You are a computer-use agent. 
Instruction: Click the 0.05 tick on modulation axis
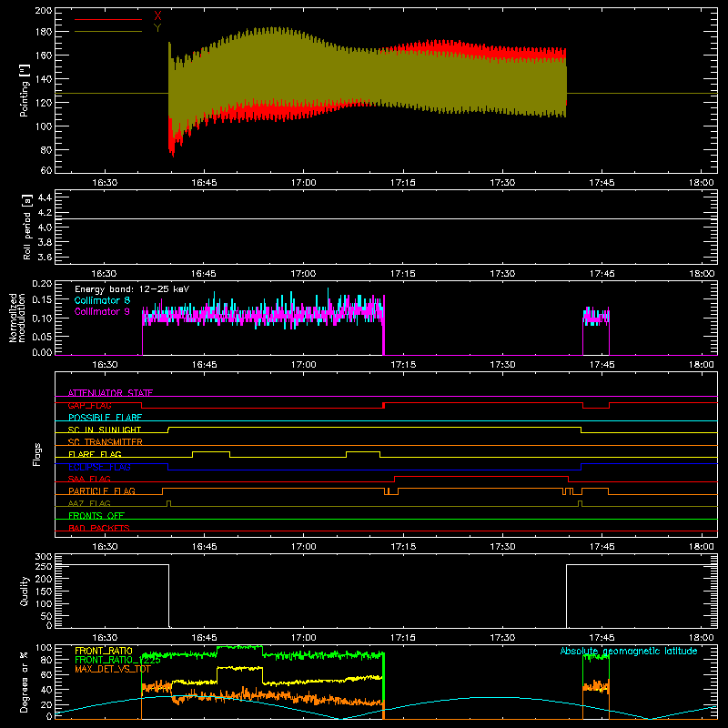point(42,336)
